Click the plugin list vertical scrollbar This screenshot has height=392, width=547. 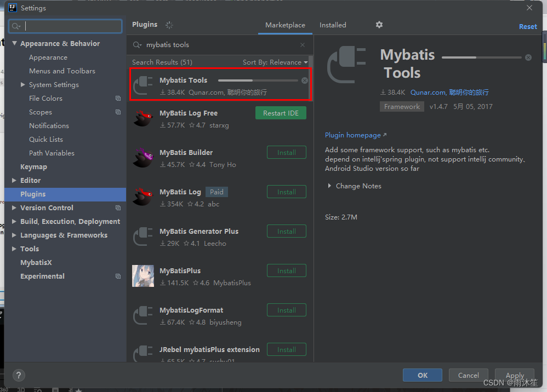coord(311,79)
